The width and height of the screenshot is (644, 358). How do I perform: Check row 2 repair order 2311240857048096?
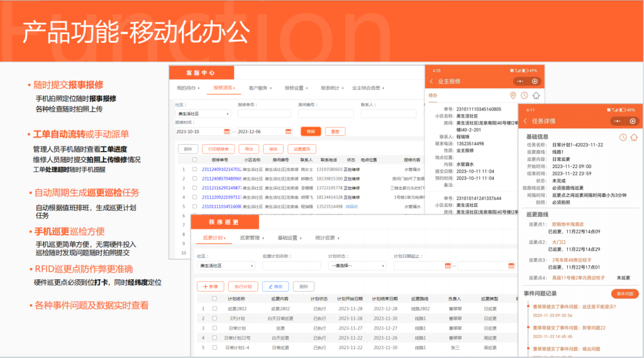pyautogui.click(x=195, y=179)
